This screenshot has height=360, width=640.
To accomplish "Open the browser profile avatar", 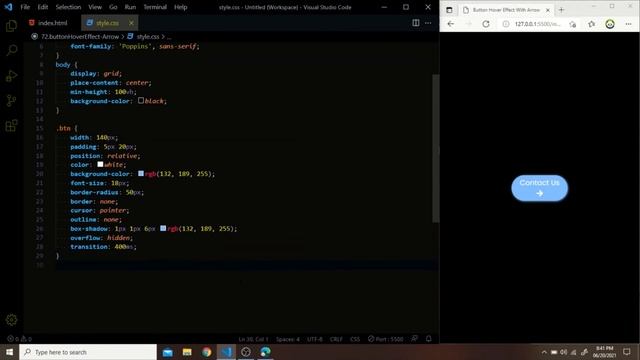I will pyautogui.click(x=610, y=24).
